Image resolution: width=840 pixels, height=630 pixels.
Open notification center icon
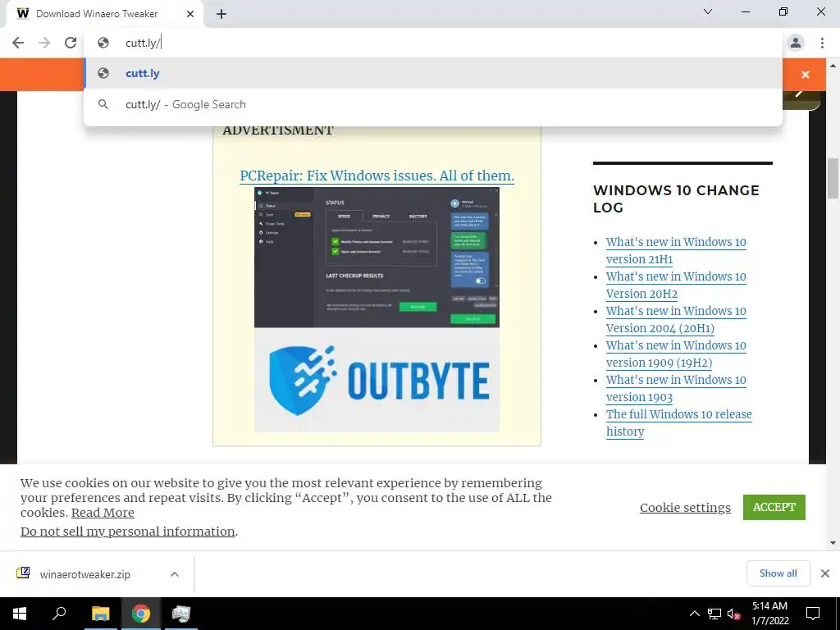coord(813,614)
